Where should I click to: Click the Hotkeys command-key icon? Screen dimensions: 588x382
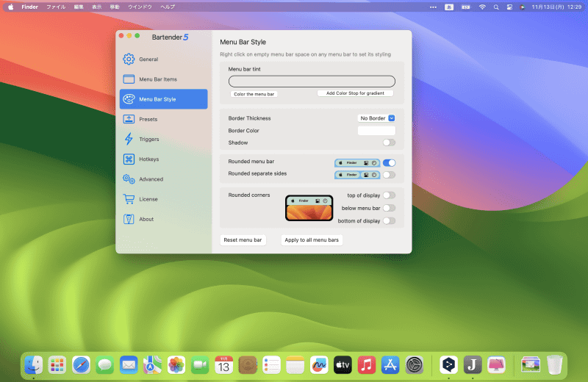(129, 159)
